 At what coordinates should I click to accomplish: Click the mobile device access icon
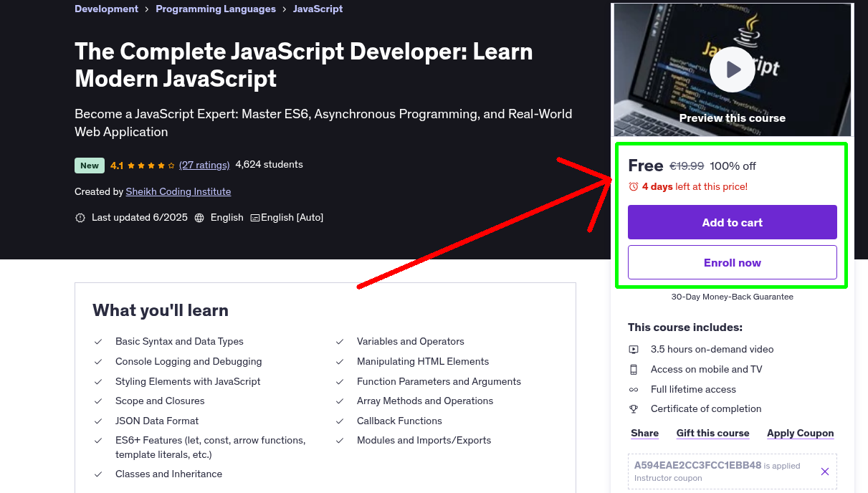(634, 370)
